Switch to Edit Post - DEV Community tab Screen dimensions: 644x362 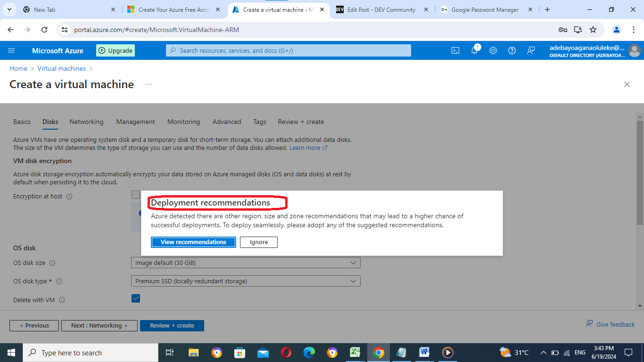coord(382,9)
